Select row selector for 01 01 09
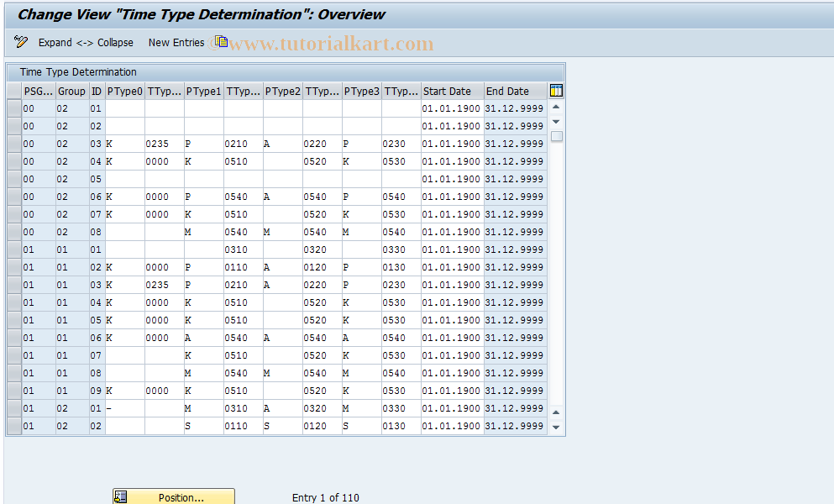 click(x=14, y=391)
